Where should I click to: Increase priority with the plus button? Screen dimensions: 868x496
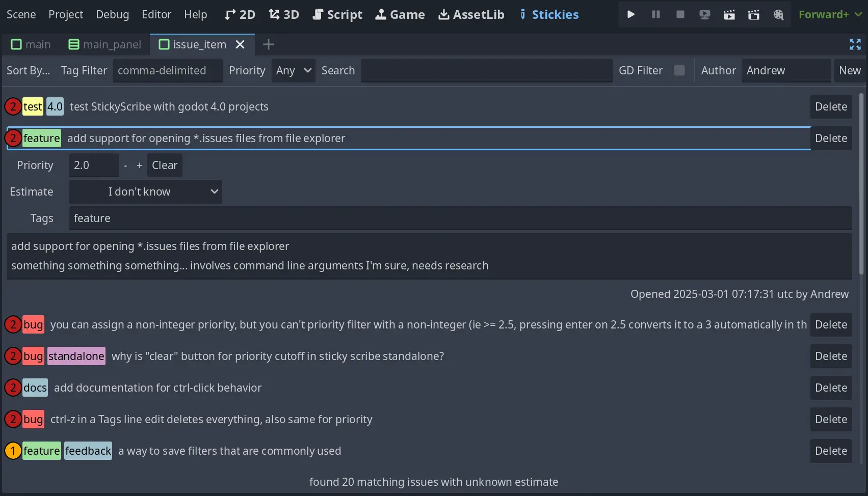(139, 165)
